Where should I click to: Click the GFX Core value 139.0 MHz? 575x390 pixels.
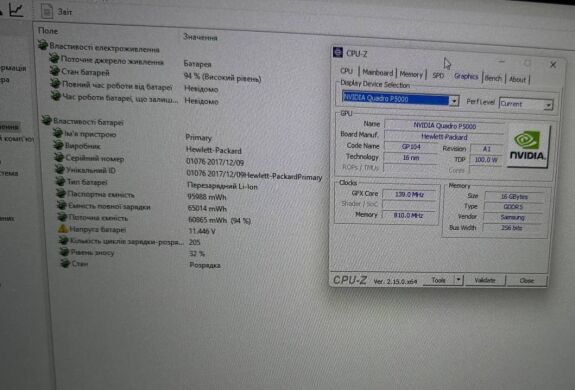pos(409,195)
